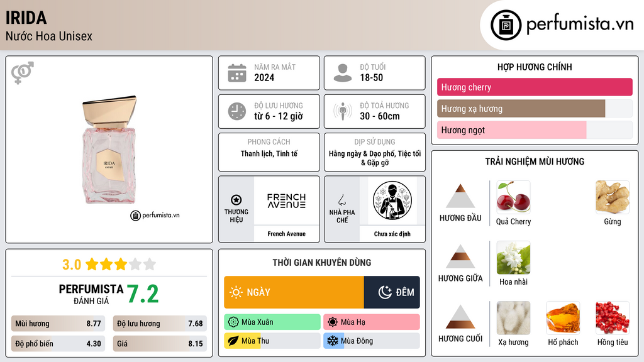
Task: Click the unisex gender symbol icon
Action: [x=23, y=73]
